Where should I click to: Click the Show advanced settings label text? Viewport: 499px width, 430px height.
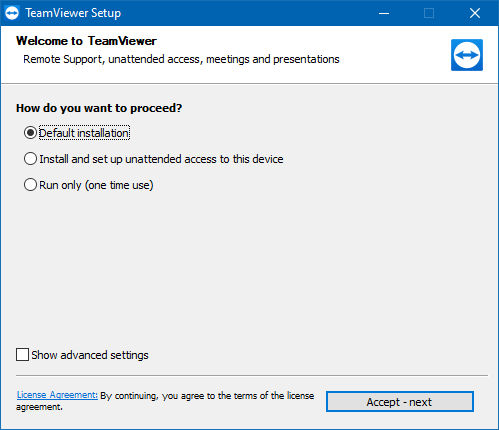pyautogui.click(x=90, y=355)
